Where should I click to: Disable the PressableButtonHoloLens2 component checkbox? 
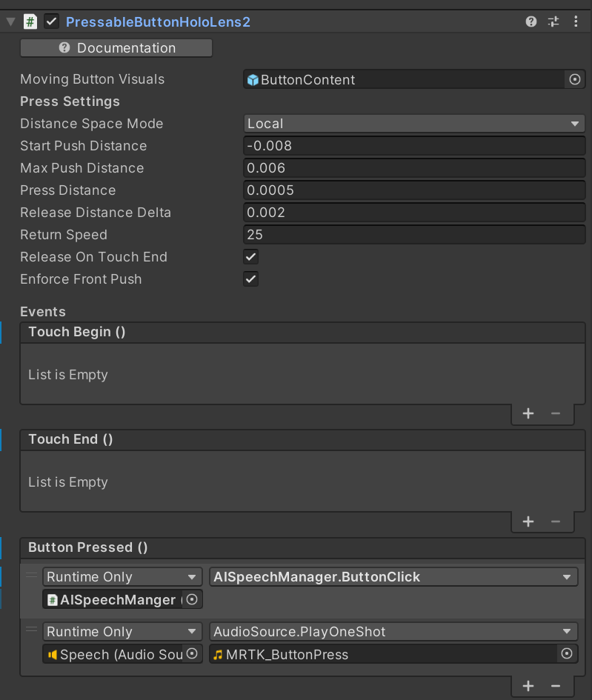51,21
